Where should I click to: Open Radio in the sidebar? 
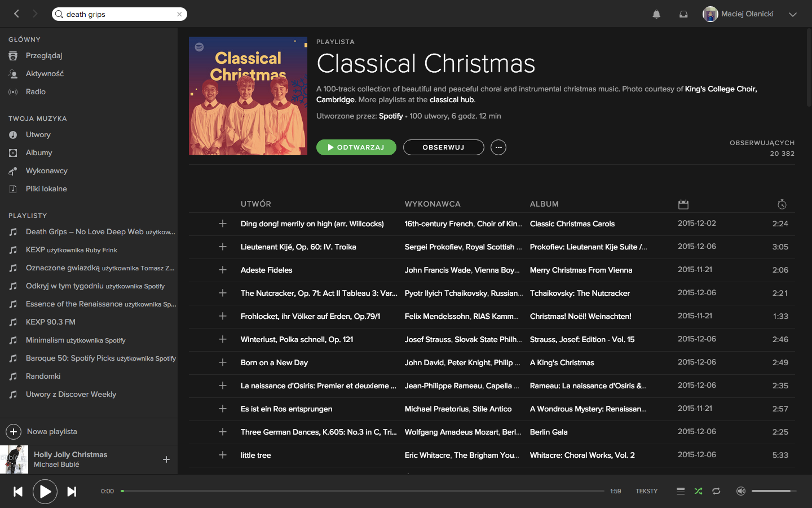[36, 91]
